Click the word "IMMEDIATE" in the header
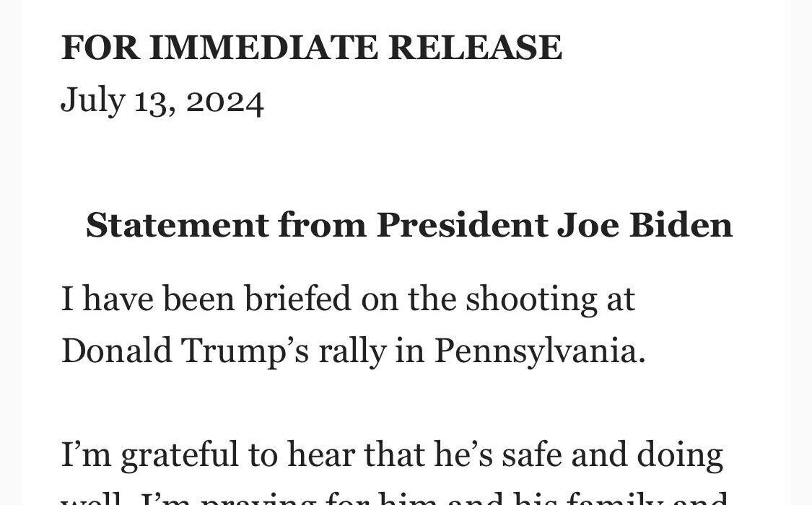The width and height of the screenshot is (812, 505). click(x=263, y=48)
